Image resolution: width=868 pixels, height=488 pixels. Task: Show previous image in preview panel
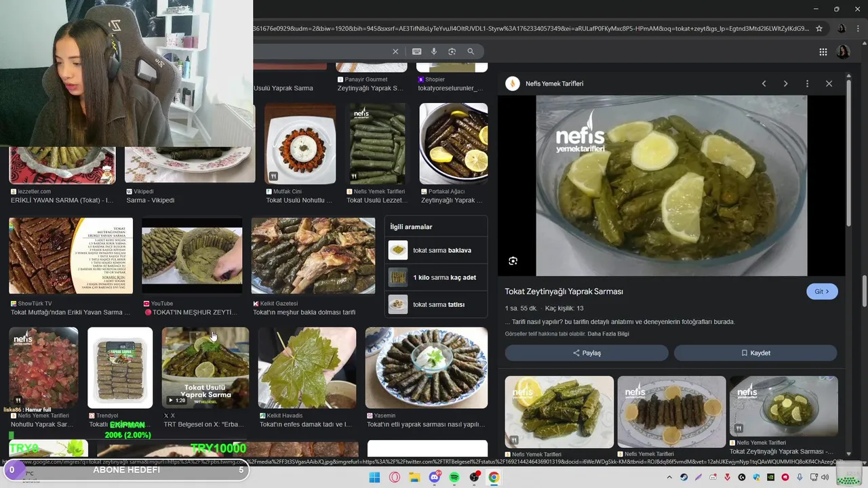[x=764, y=83]
